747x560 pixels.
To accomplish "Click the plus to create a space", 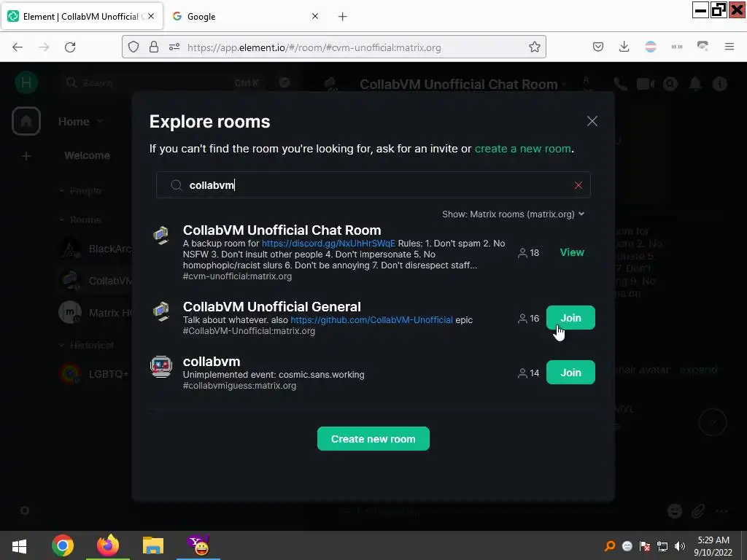I will 26,156.
